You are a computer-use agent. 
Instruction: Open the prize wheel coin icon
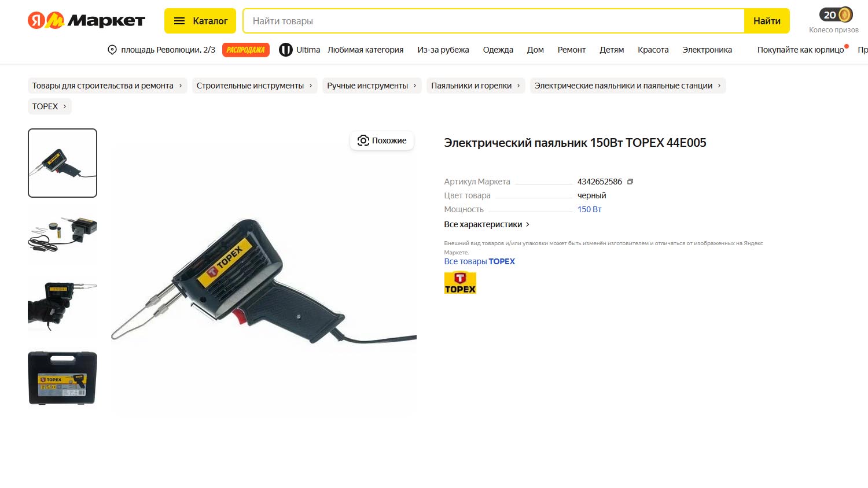click(845, 14)
